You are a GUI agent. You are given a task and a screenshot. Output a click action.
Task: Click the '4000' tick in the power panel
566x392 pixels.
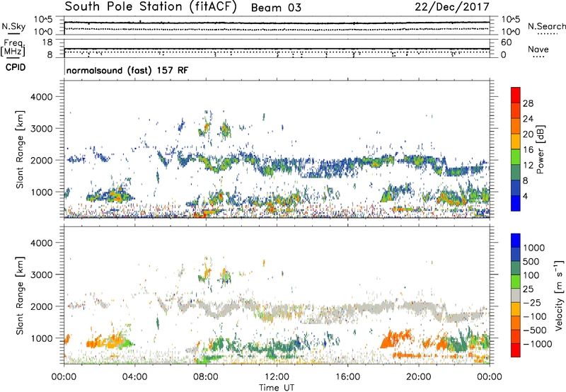point(41,97)
